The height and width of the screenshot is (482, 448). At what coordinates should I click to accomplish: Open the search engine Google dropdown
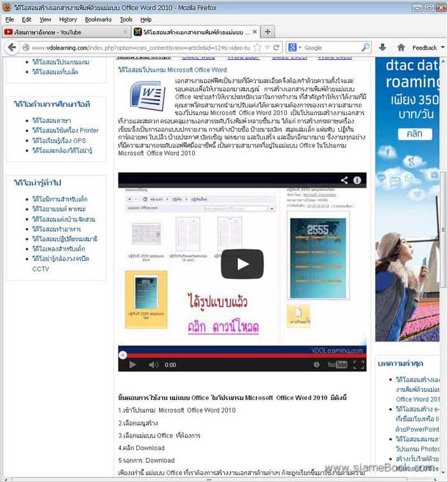(295, 48)
